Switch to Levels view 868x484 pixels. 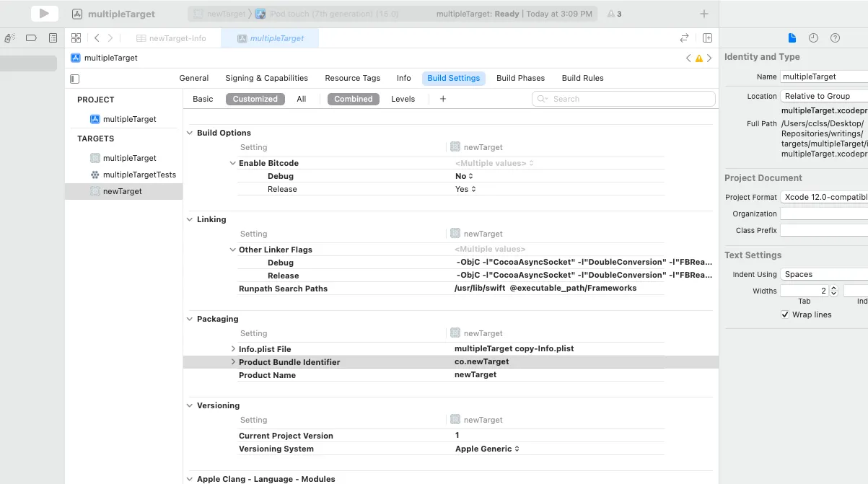[403, 99]
